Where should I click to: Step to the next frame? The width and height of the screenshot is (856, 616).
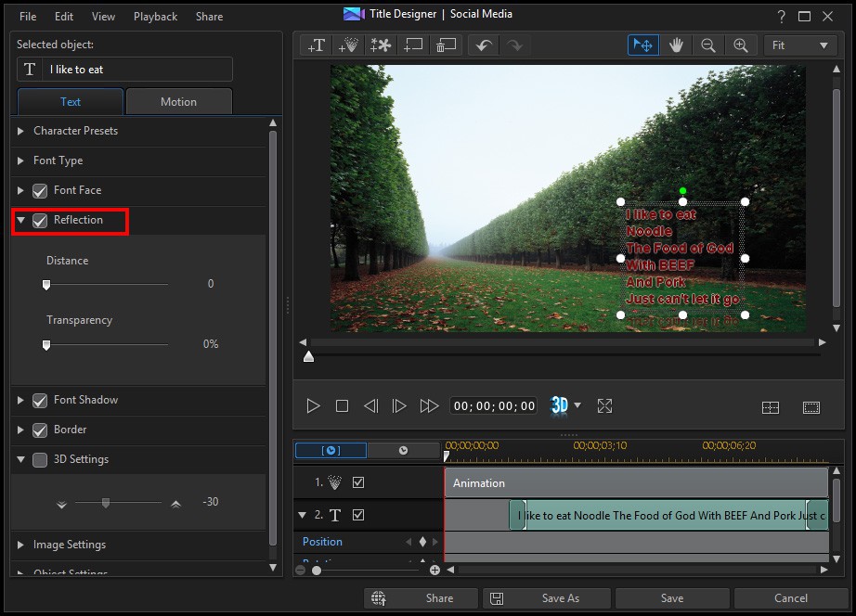pyautogui.click(x=399, y=406)
